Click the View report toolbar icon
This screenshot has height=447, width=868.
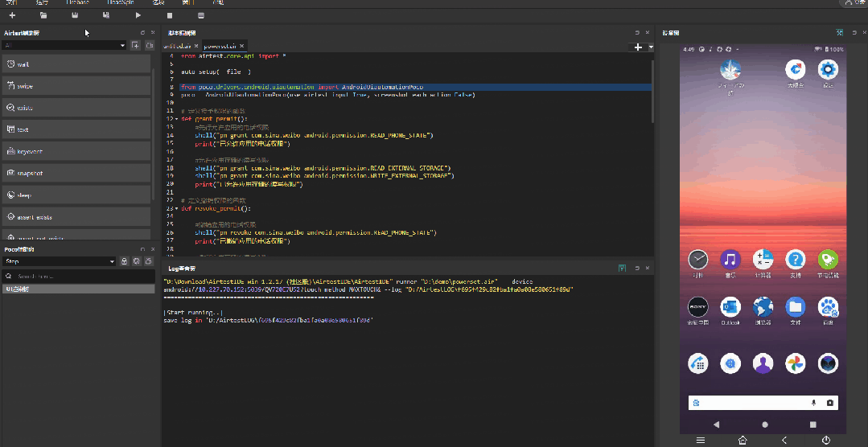coord(200,15)
